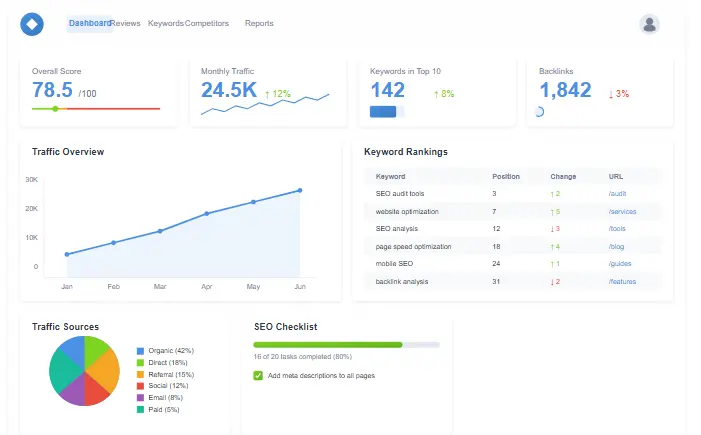Switch to the Dashboard tab
The width and height of the screenshot is (701, 435).
point(89,23)
